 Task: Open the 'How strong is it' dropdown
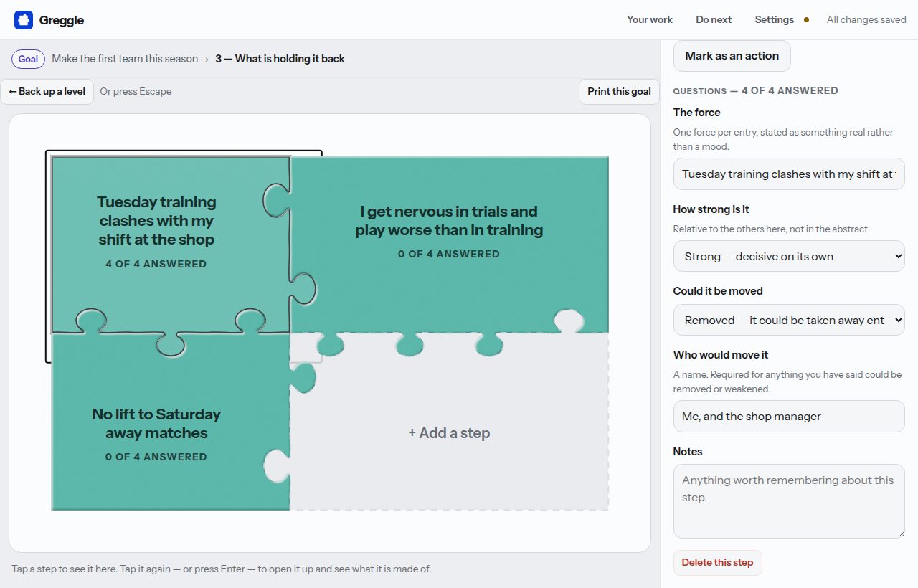point(789,256)
